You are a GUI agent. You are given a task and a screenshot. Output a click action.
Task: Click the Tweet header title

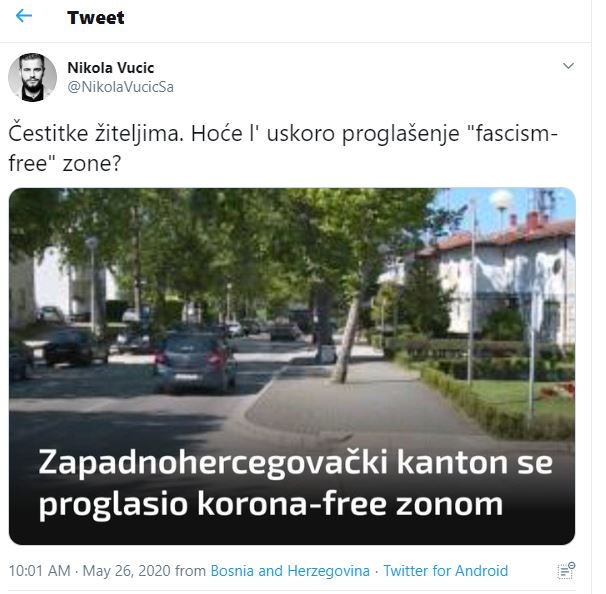(96, 17)
